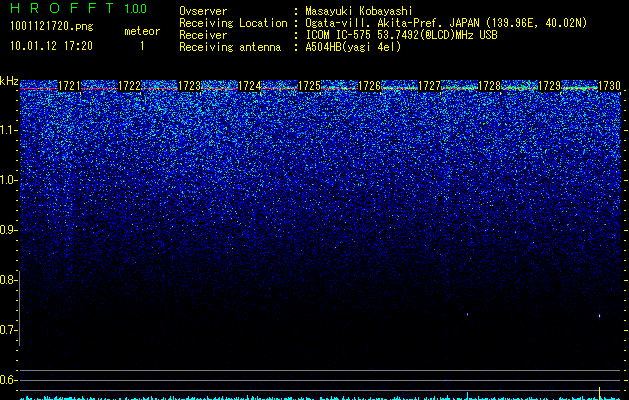
Task: Click the HROFFT 1.0.0 title text
Action: [78, 8]
